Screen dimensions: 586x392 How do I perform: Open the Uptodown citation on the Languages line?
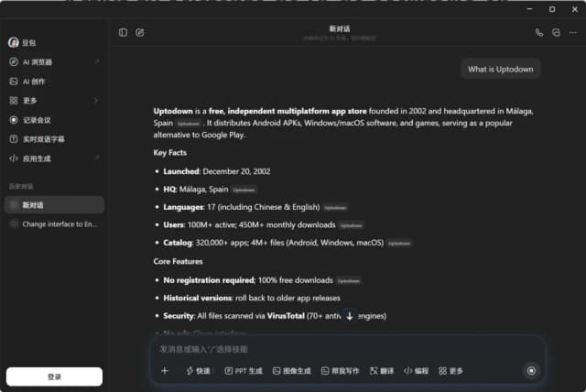click(335, 208)
